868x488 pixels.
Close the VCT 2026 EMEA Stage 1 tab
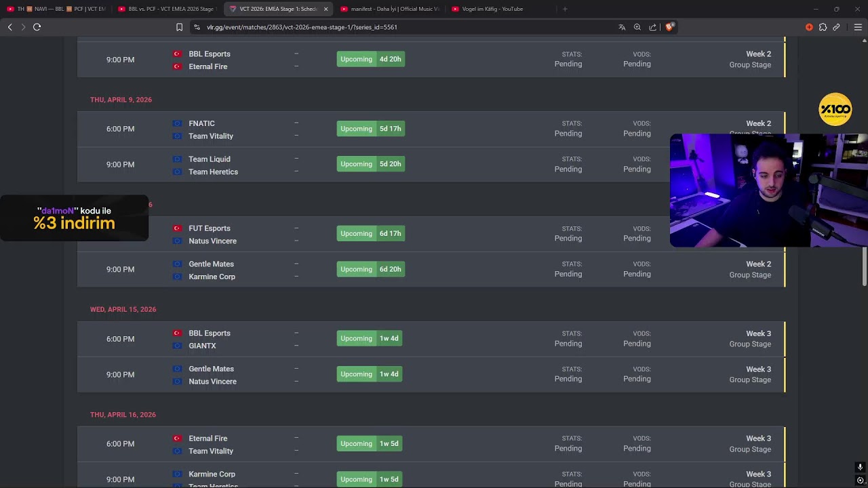(x=325, y=9)
